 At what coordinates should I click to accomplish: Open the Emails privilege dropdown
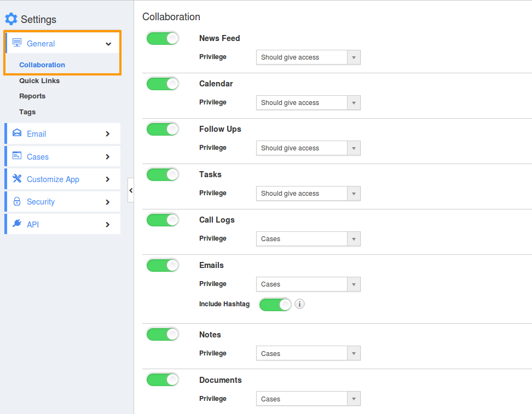tap(308, 284)
